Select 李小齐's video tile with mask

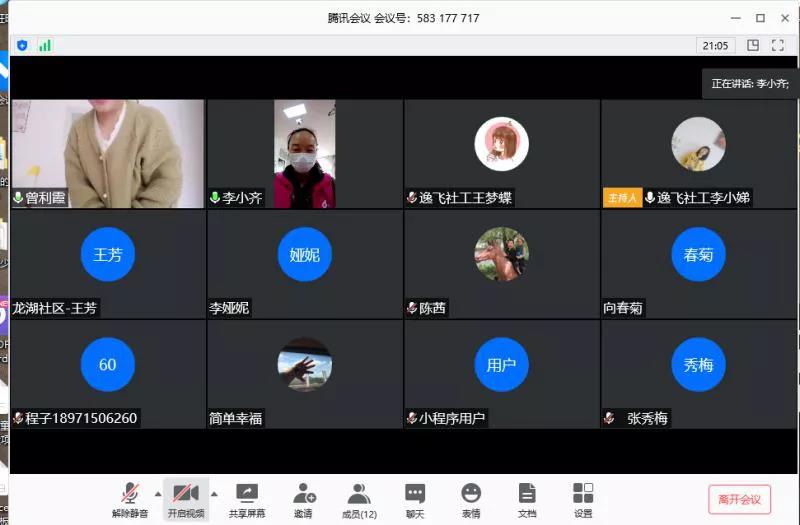click(304, 153)
